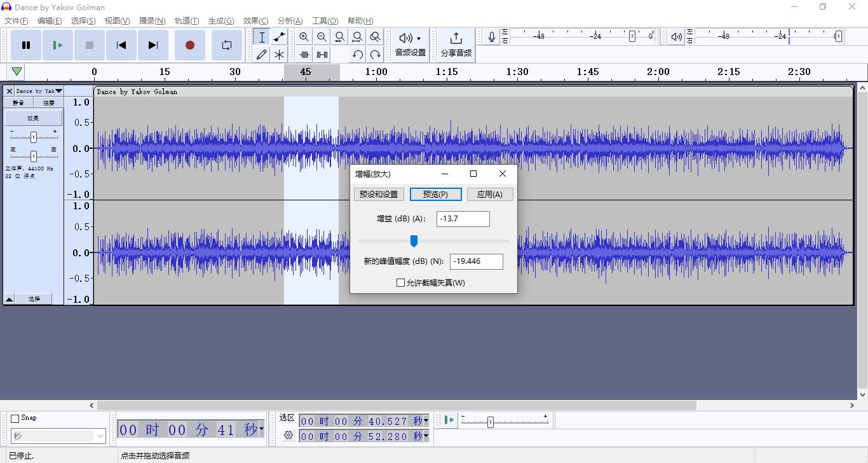Click 预览(P) to preview amplification

point(436,194)
